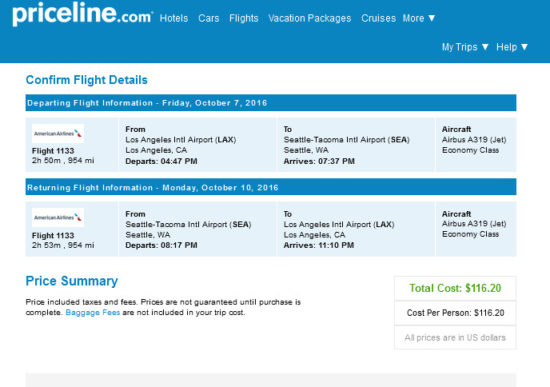Click American Airlines logo on returning flight
Screen dimensions: 550x387
(58, 218)
